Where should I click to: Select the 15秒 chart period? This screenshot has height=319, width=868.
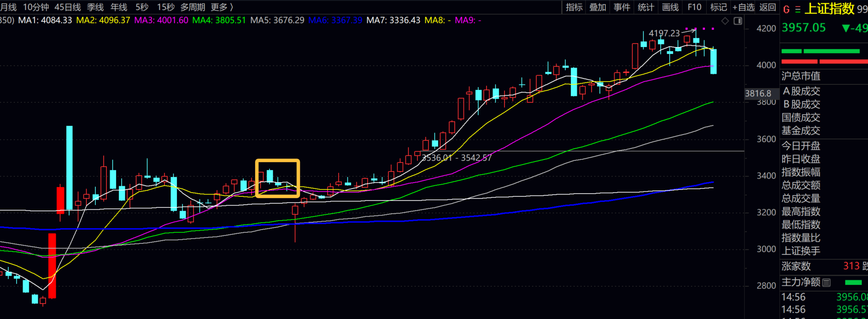165,7
